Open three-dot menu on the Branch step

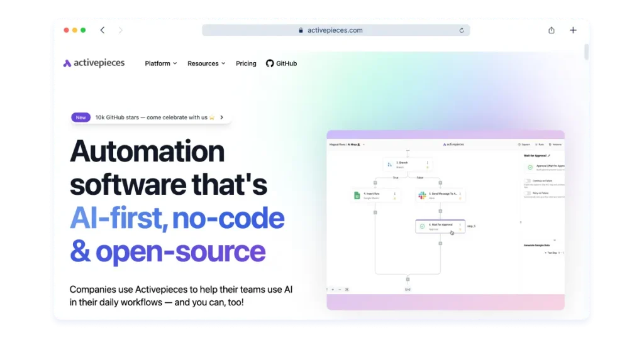click(x=427, y=163)
